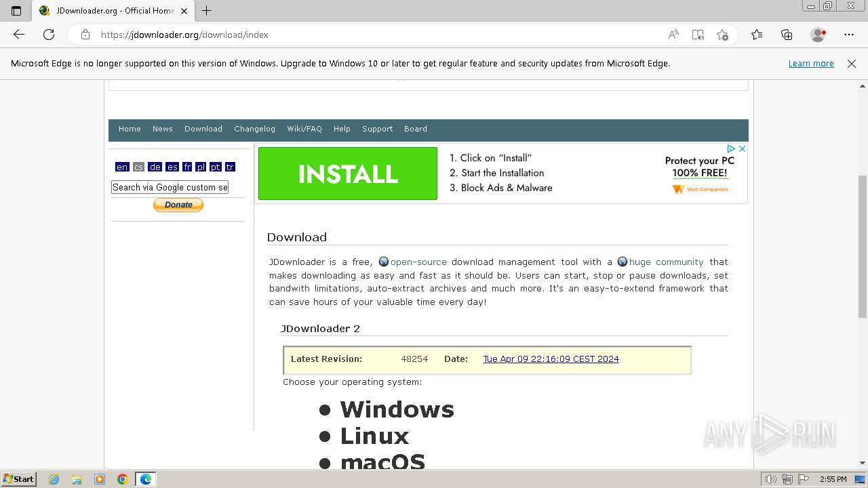Focus the Google custom search field

click(170, 187)
